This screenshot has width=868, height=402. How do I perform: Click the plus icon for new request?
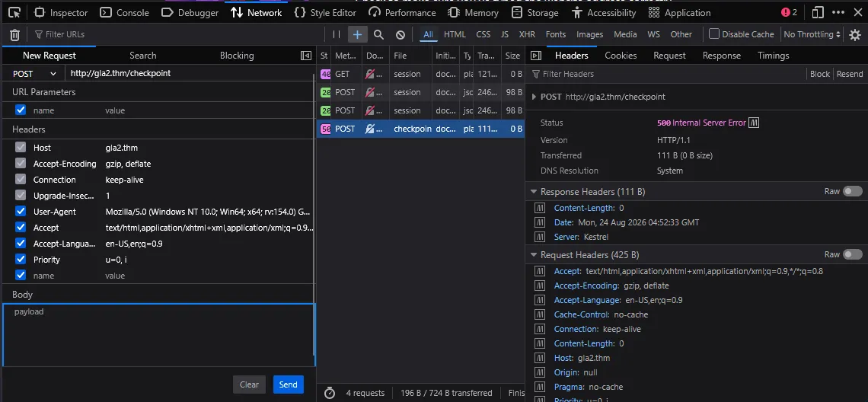358,34
